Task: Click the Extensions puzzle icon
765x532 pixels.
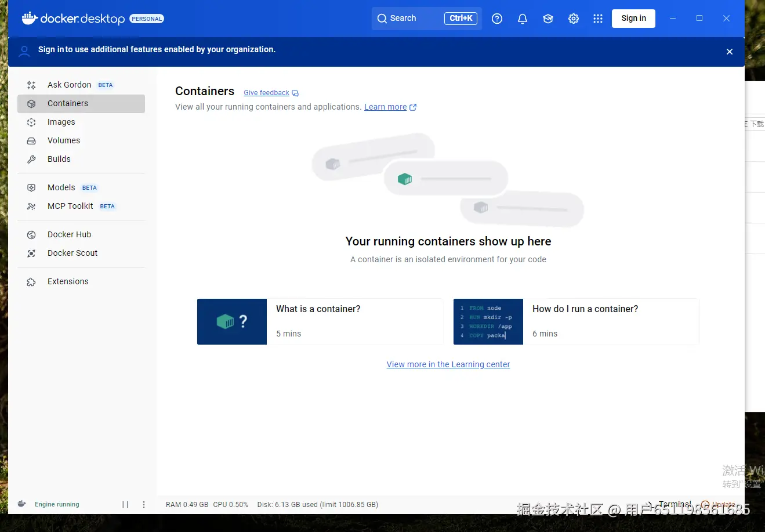Action: (x=31, y=282)
